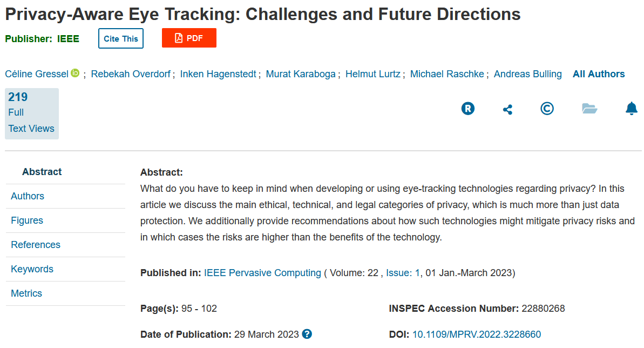This screenshot has width=644, height=348.
Task: Click the share icon
Action: 507,109
